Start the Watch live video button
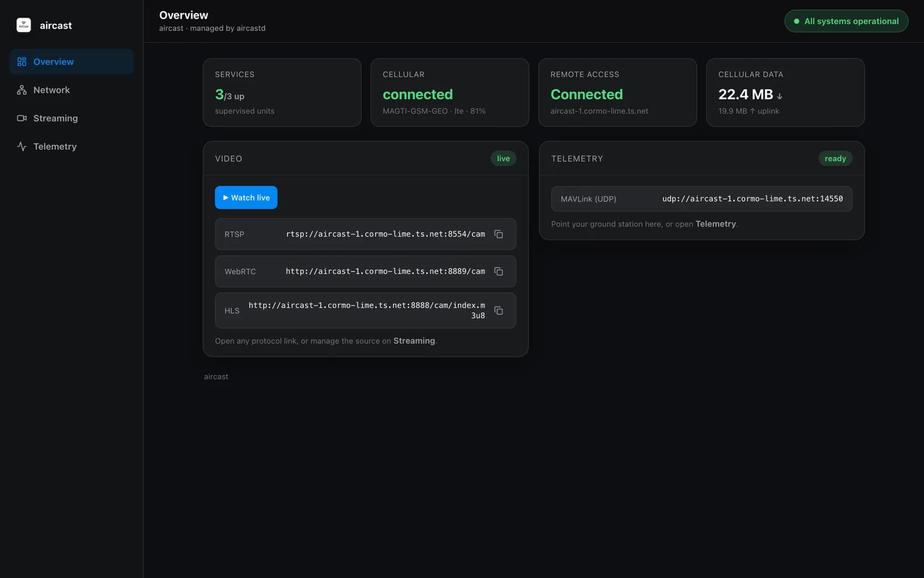 coord(246,198)
